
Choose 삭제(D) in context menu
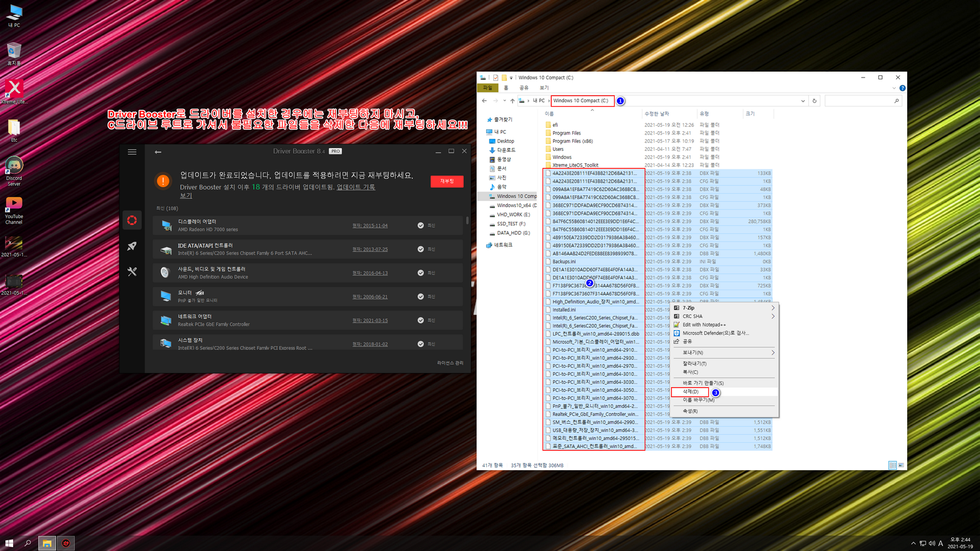coord(690,392)
